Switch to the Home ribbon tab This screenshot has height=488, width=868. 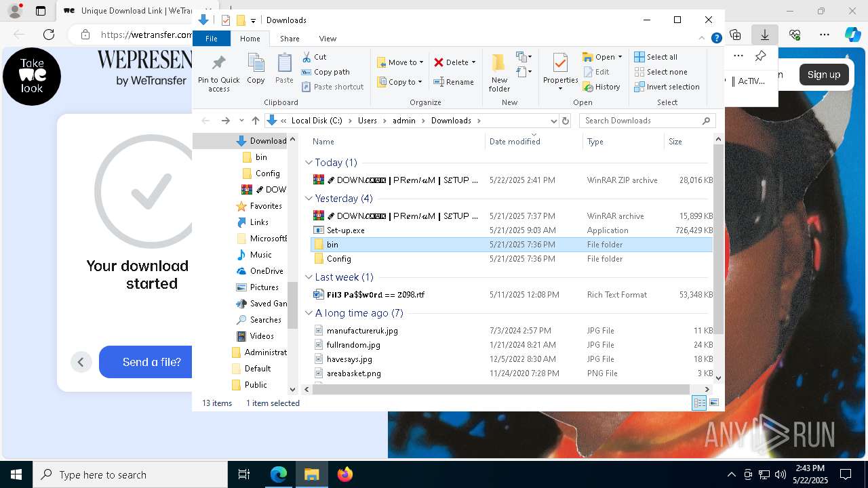pos(250,39)
